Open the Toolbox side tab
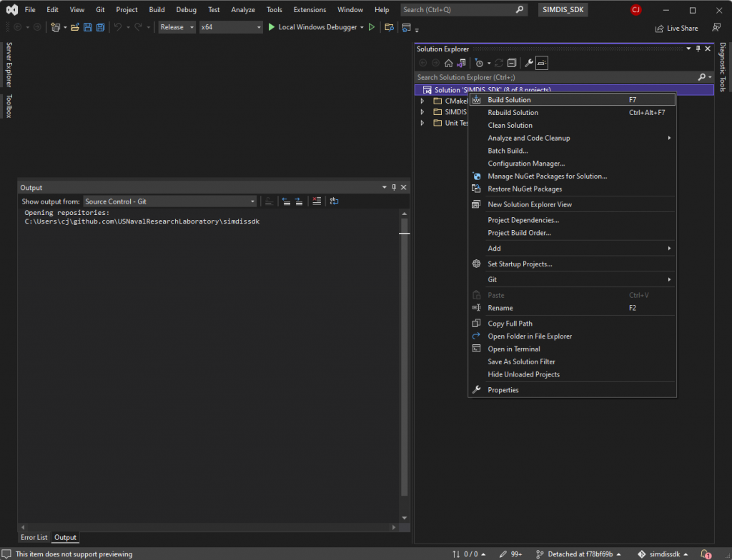Viewport: 732px width, 560px height. (9, 106)
